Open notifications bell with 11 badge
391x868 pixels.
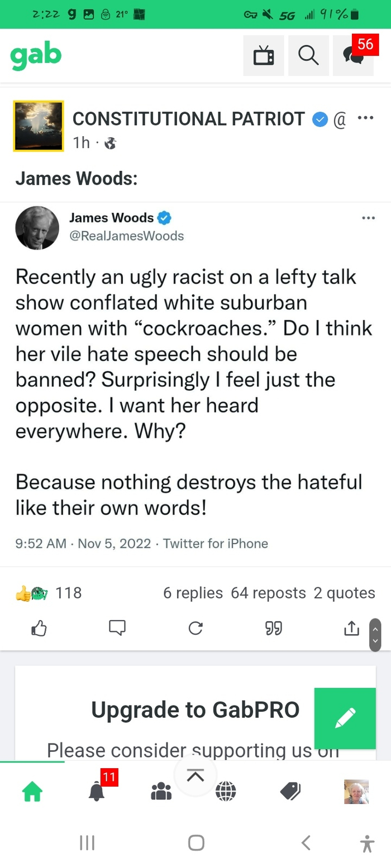97,791
